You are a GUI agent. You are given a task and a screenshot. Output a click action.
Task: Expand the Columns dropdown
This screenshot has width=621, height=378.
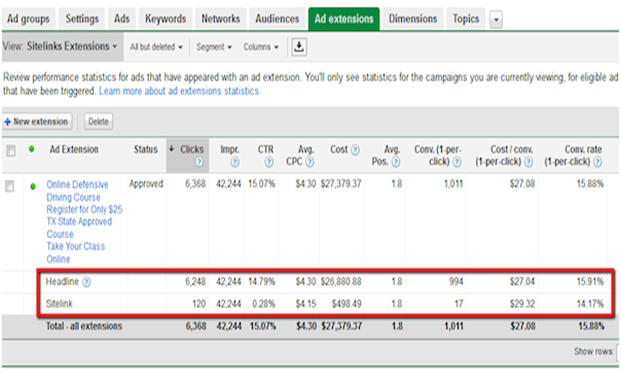261,47
